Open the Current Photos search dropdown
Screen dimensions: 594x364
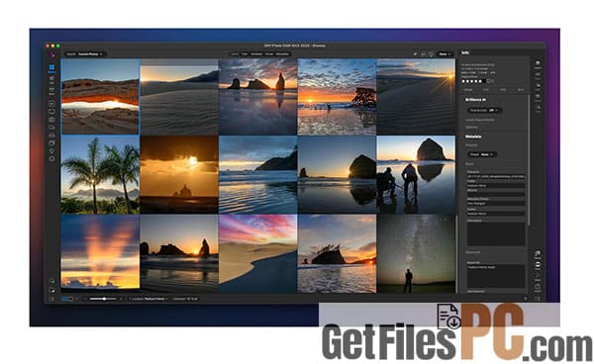pos(85,54)
